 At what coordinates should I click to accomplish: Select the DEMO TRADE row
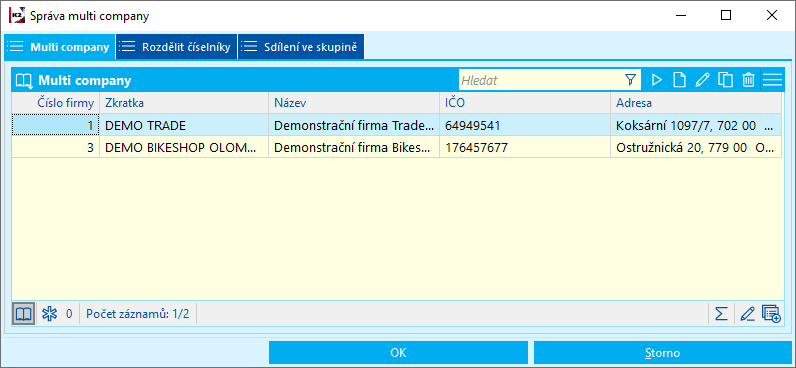[x=397, y=125]
